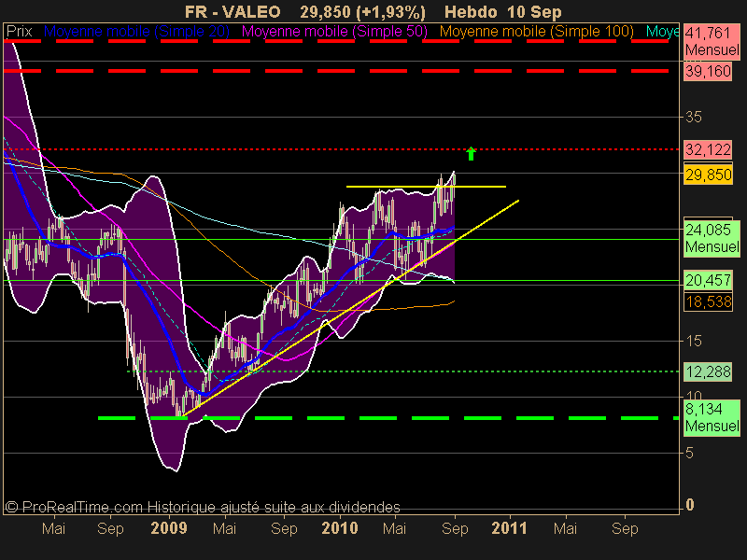Click the 41,761 Mensuel price label
This screenshot has height=560, width=747.
click(712, 41)
